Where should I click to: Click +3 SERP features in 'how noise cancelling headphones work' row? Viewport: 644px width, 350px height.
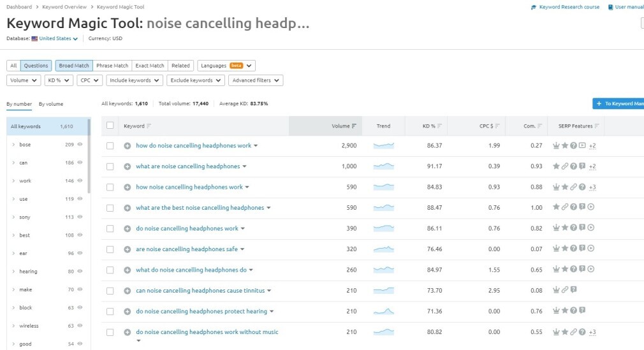(x=592, y=187)
